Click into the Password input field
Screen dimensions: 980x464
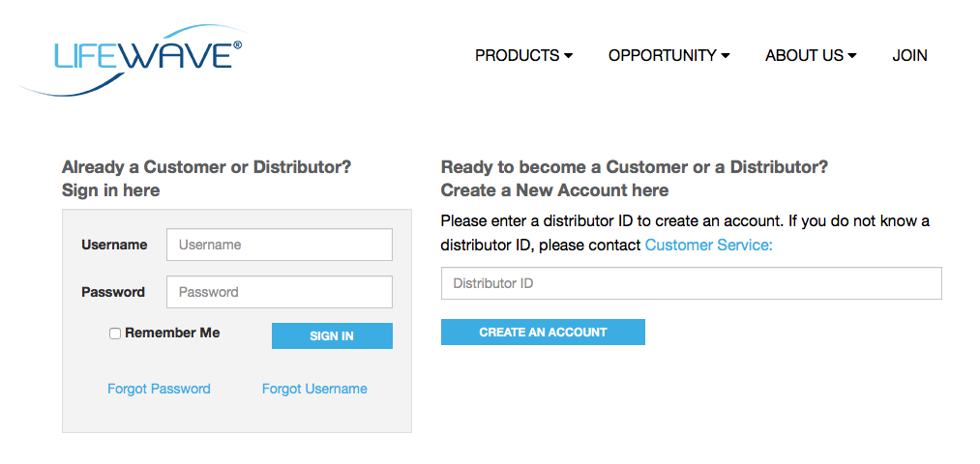[279, 292]
